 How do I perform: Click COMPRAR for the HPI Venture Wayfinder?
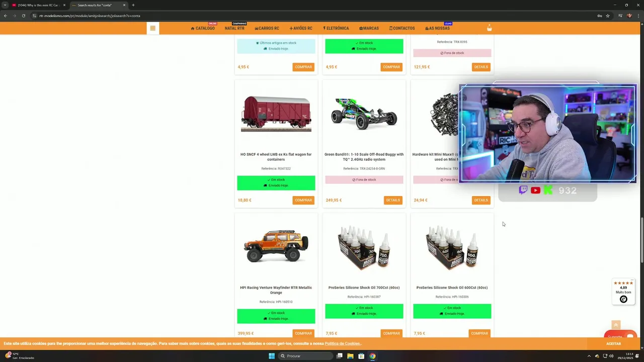(x=303, y=333)
